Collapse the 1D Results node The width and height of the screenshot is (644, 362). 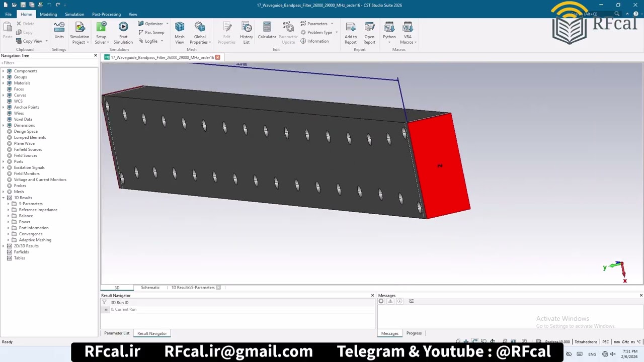tap(3, 198)
